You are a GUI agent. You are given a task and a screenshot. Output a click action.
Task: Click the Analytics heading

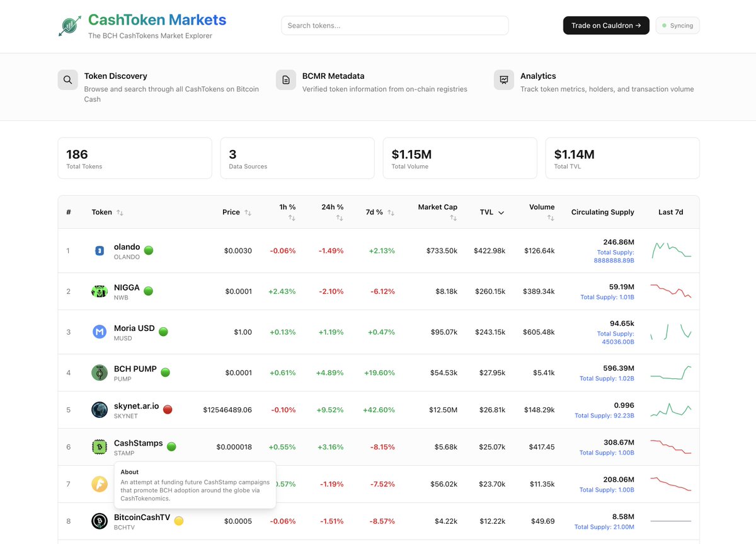point(538,76)
